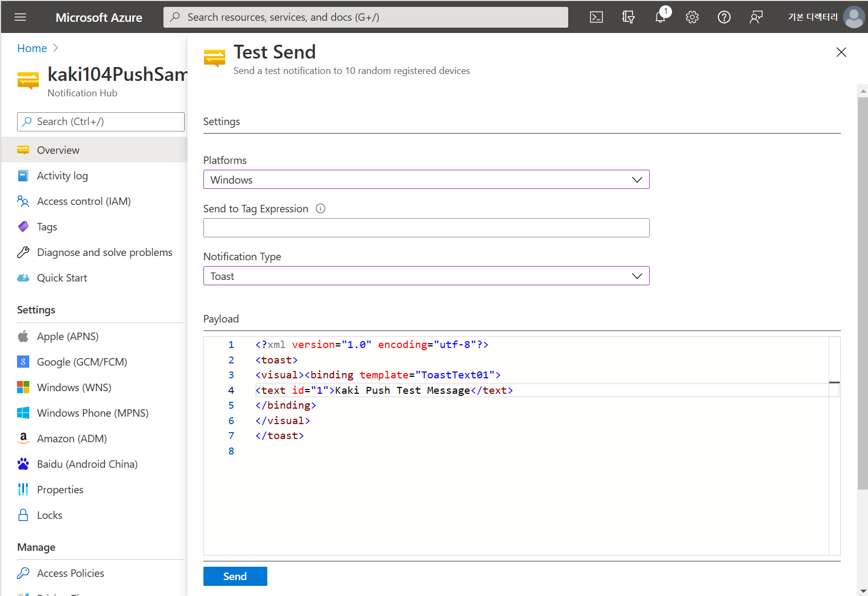The image size is (868, 596).
Task: Click the closing </toast> line
Action: coord(280,435)
